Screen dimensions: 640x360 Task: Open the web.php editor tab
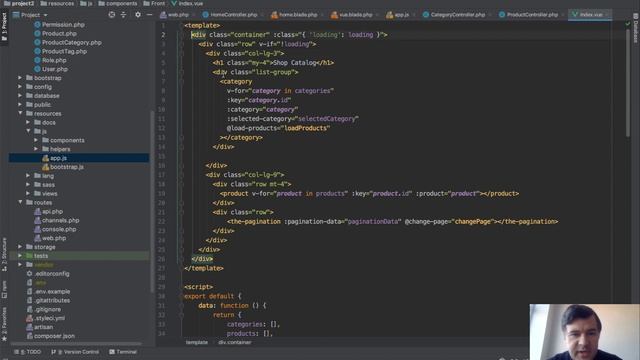[176, 15]
